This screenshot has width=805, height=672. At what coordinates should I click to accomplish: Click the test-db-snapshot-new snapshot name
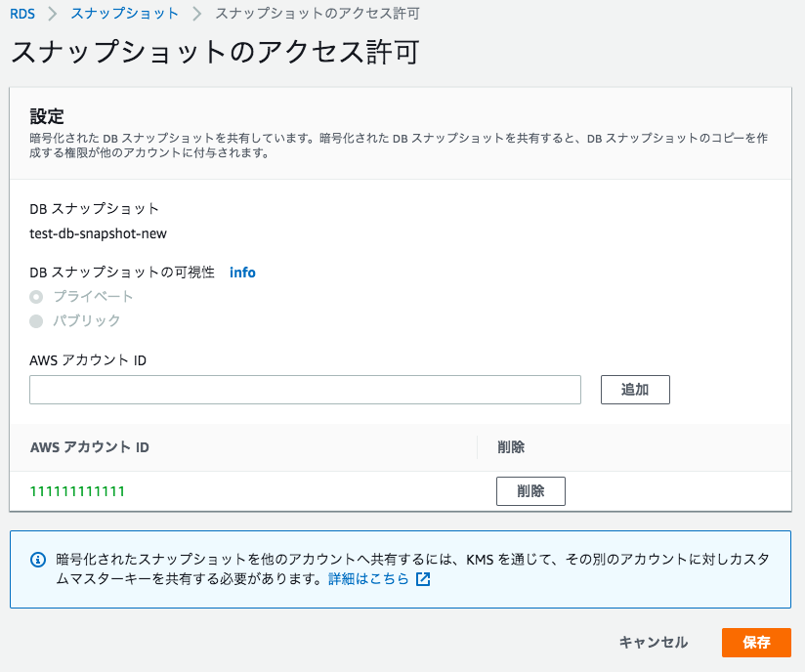pyautogui.click(x=98, y=233)
